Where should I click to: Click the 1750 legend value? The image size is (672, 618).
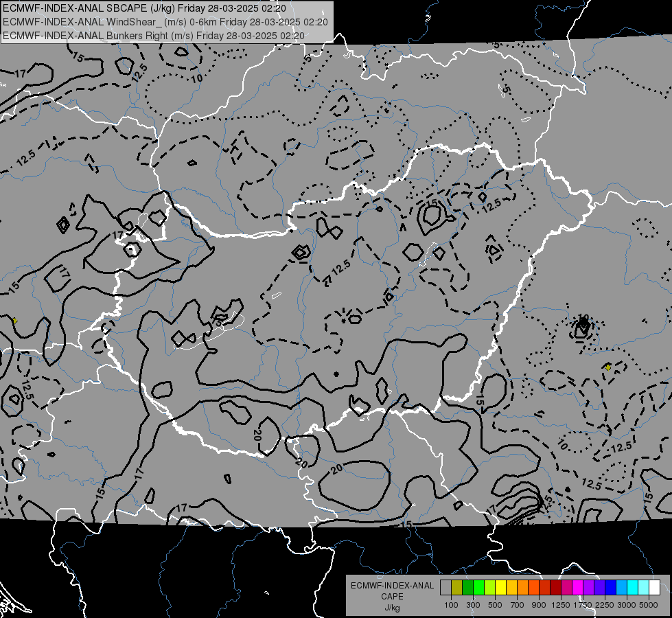583,605
